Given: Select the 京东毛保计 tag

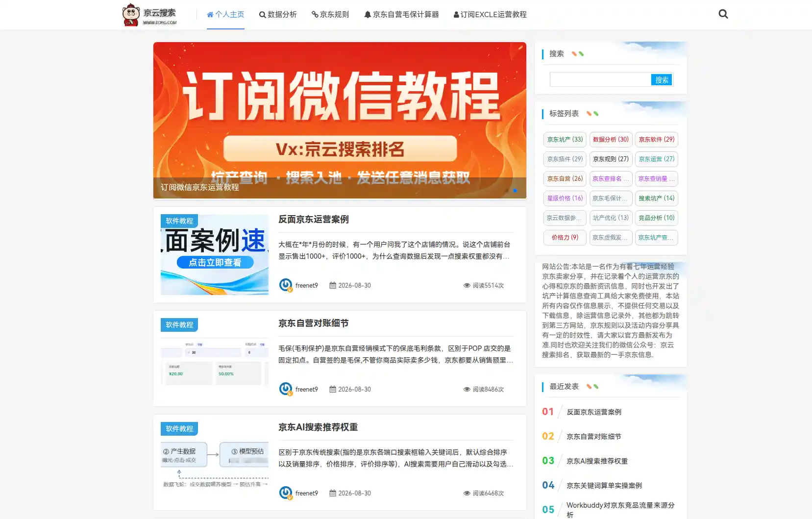Looking at the screenshot, I should pos(611,198).
